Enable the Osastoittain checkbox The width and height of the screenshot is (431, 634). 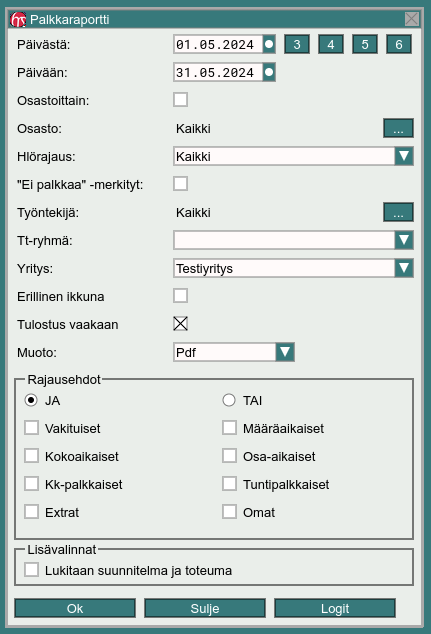tap(180, 100)
